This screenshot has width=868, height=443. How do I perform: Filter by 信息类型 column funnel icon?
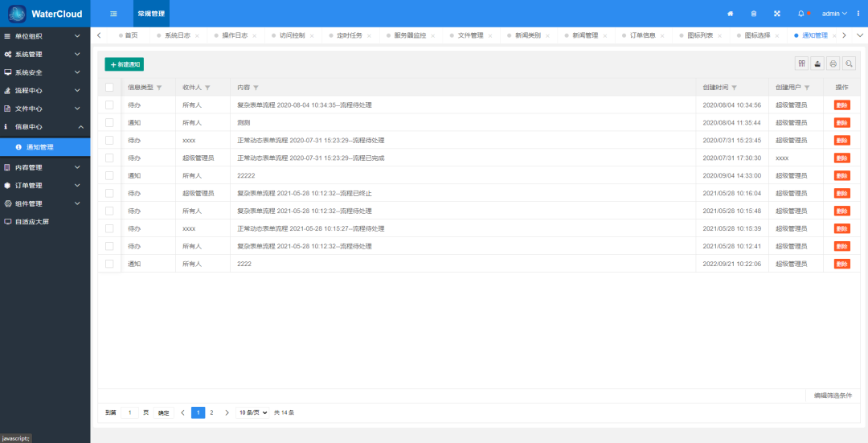(x=159, y=88)
